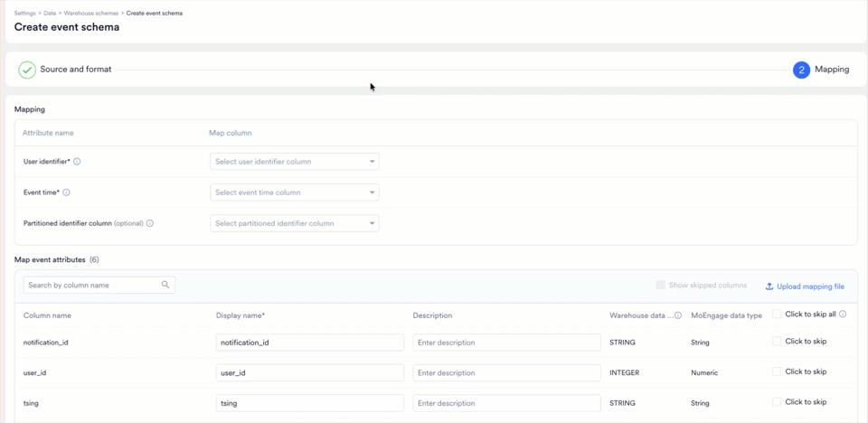Click the Create event schema breadcrumb text
The width and height of the screenshot is (868, 423).
coord(155,12)
